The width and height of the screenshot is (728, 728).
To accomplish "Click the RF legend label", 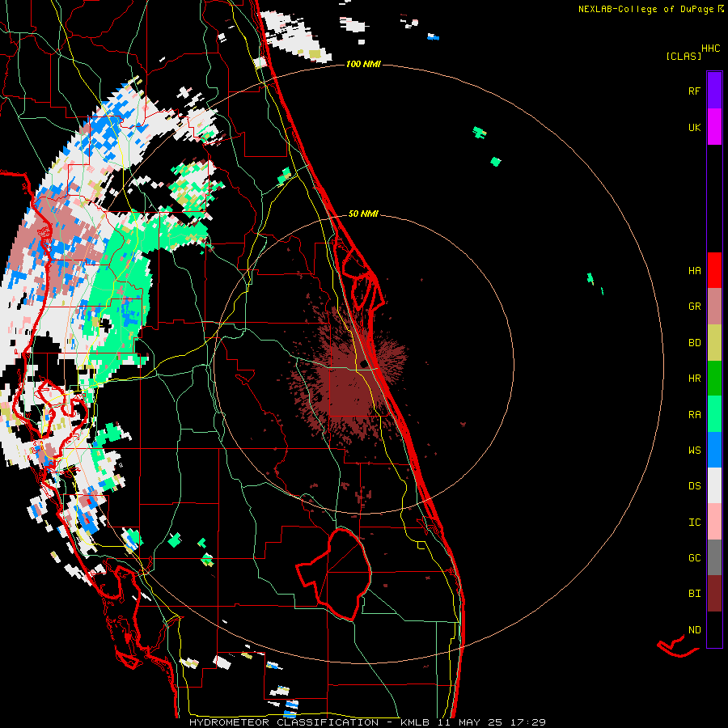I will pyautogui.click(x=694, y=91).
